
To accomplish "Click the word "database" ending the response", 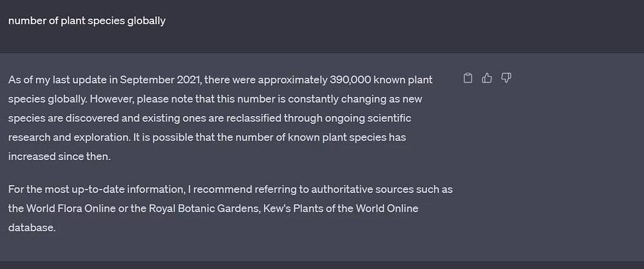I will [32, 228].
